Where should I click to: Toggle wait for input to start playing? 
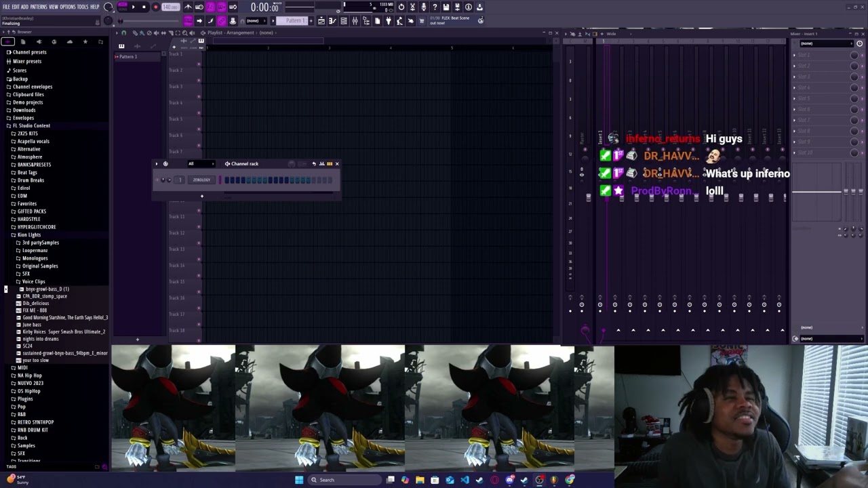[199, 7]
